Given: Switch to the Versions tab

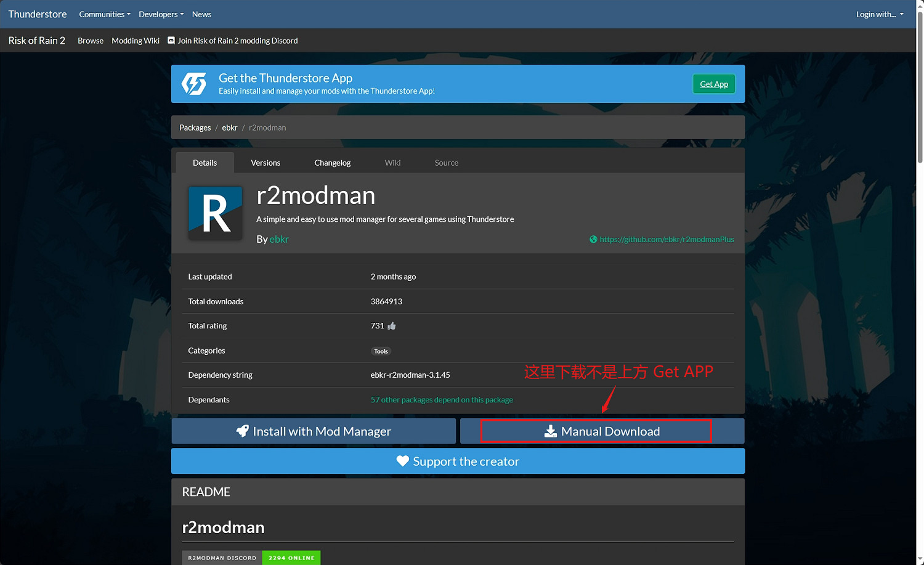Looking at the screenshot, I should point(265,163).
